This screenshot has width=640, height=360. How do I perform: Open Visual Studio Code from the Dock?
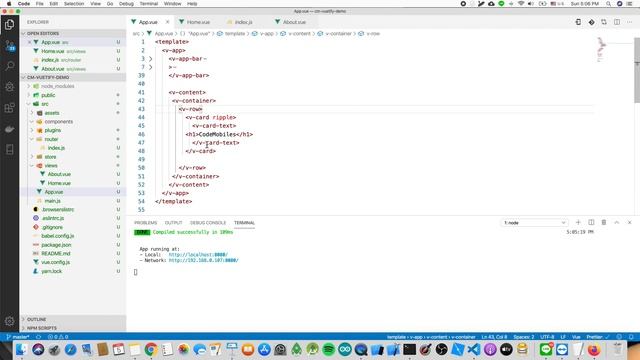coord(473,349)
